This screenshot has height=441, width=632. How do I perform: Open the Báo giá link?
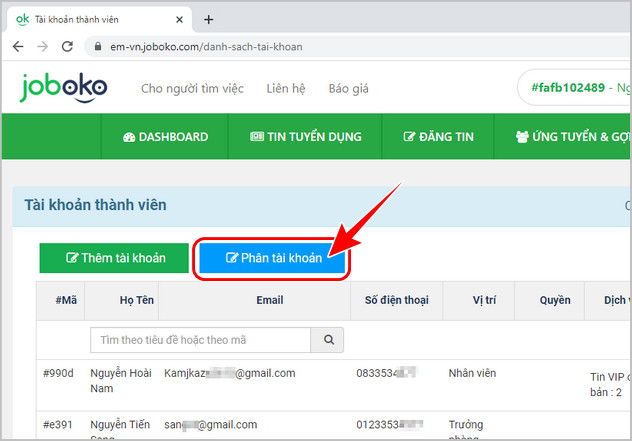pyautogui.click(x=348, y=89)
